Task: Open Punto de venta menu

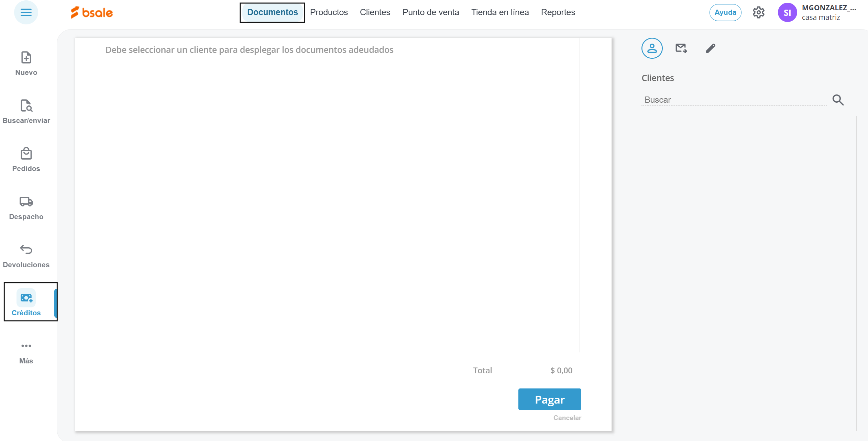Action: click(x=430, y=12)
